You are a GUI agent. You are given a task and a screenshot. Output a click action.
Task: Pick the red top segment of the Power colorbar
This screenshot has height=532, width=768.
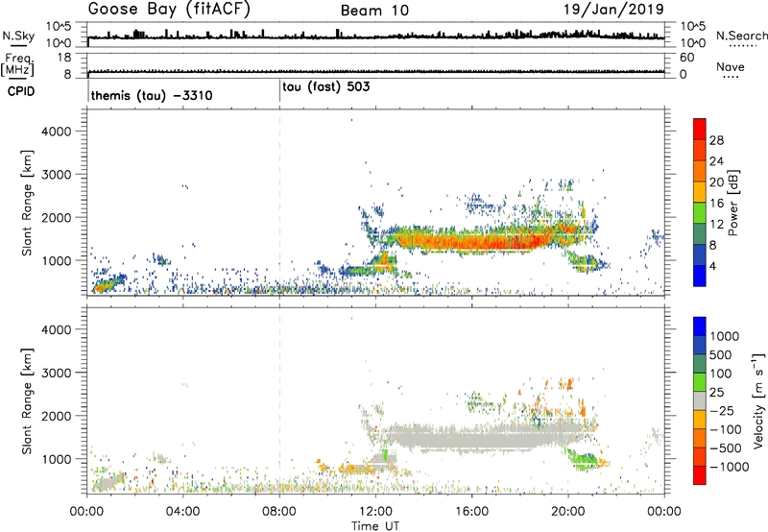(x=700, y=129)
